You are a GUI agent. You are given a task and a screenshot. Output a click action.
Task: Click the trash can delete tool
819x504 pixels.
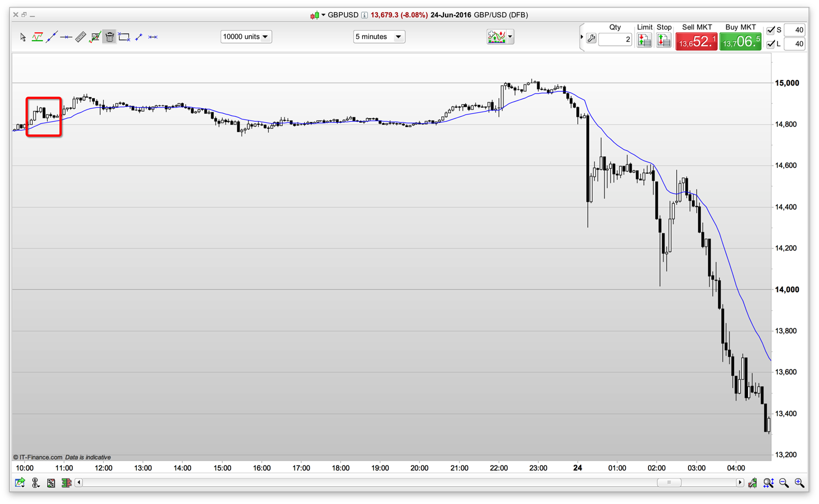click(109, 37)
